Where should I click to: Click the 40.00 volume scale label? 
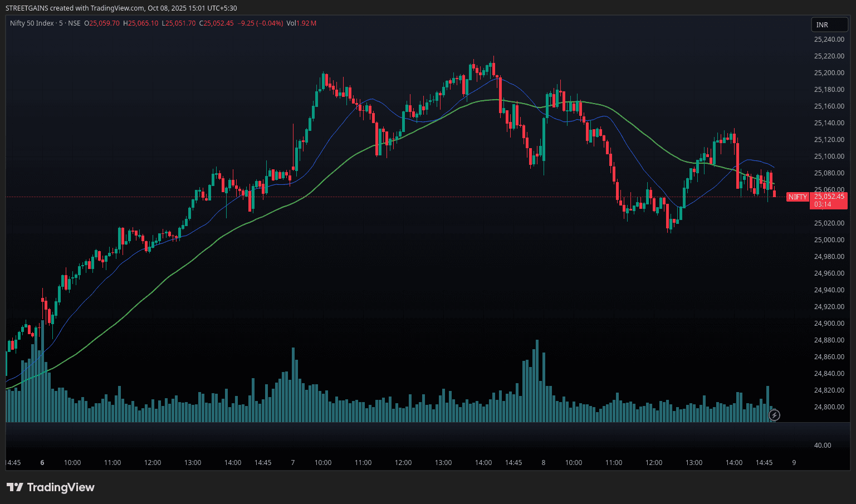(823, 446)
